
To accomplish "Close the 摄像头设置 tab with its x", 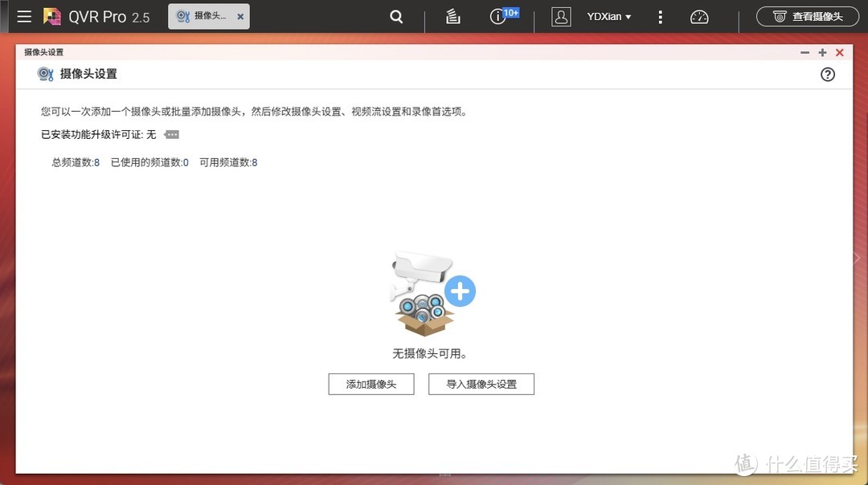I will (x=240, y=16).
